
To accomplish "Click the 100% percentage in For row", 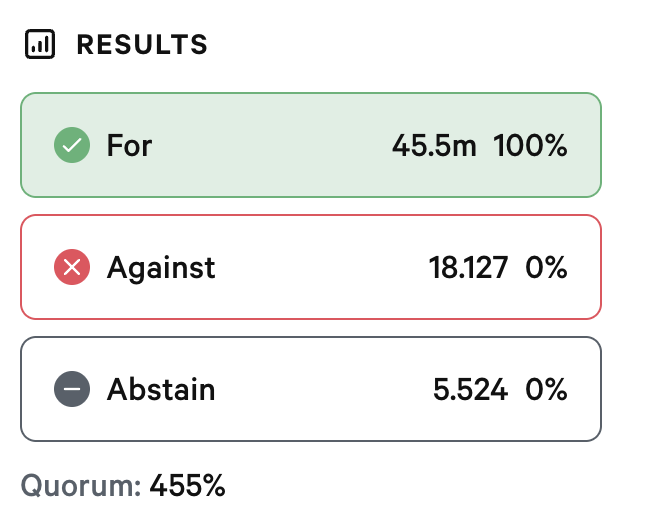I will point(530,146).
